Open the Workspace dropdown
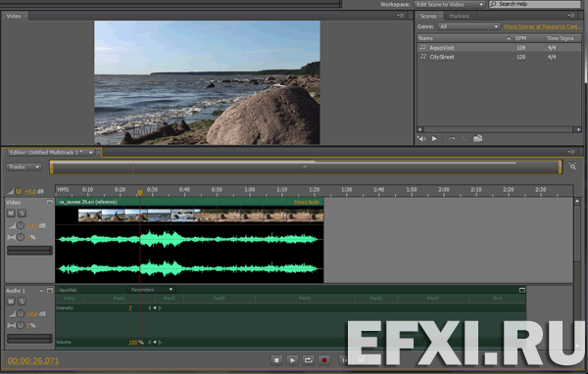The image size is (588, 374). tap(450, 5)
